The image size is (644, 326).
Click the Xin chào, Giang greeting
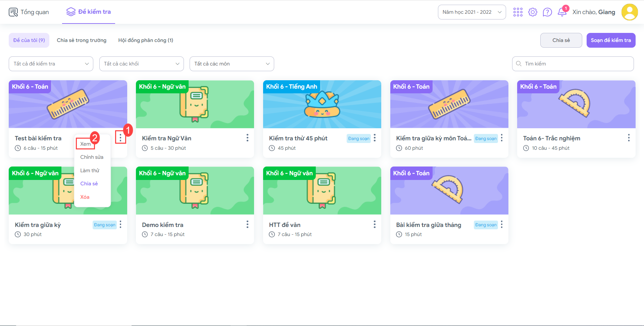coord(594,12)
